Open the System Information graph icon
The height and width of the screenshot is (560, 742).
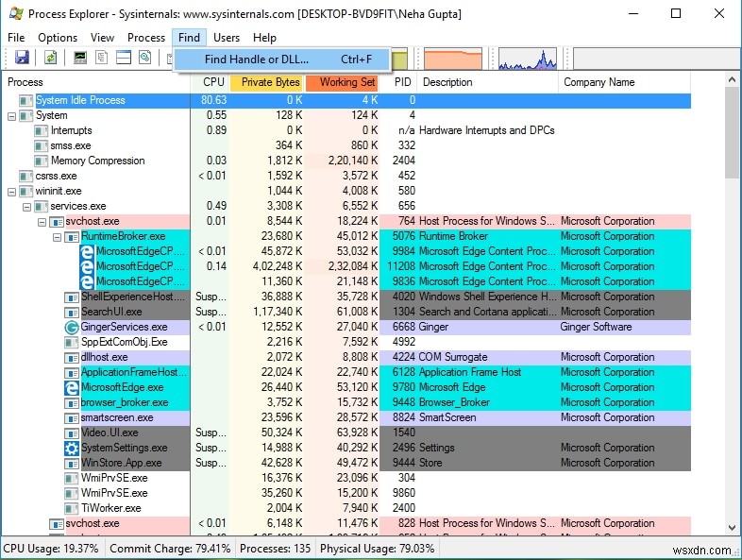click(x=80, y=58)
